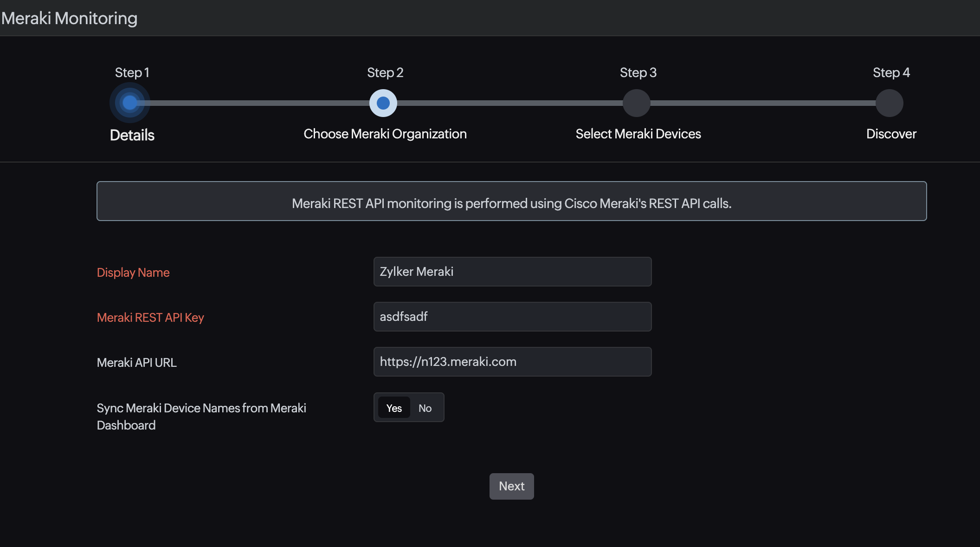980x547 pixels.
Task: Click the Discover step label
Action: pos(891,134)
